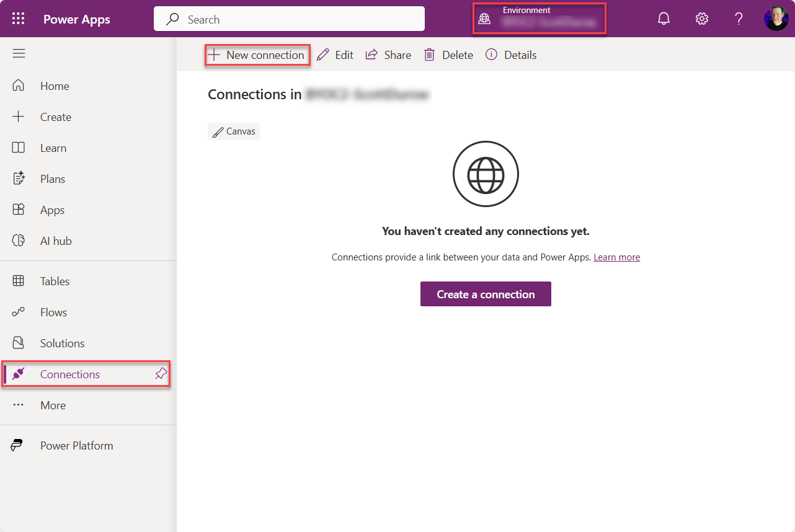Open the Learn section
Image resolution: width=795 pixels, height=532 pixels.
[x=53, y=148]
